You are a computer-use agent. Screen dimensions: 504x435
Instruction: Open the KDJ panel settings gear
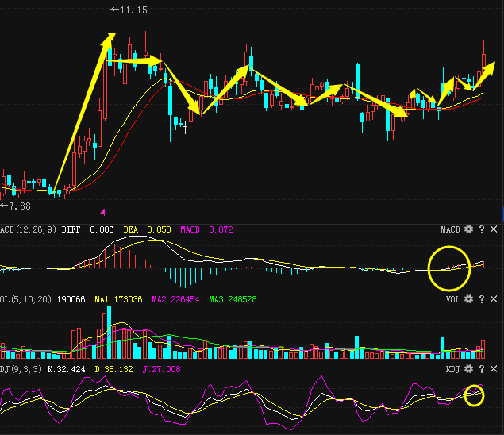468,369
